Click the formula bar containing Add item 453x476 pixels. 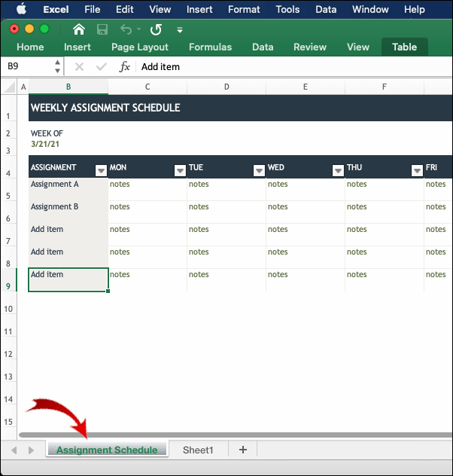294,66
